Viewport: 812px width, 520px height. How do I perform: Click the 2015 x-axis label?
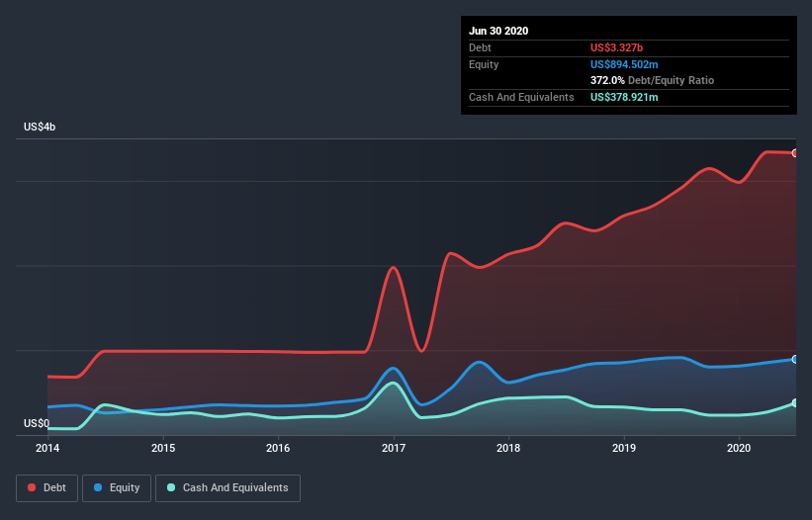pyautogui.click(x=163, y=448)
